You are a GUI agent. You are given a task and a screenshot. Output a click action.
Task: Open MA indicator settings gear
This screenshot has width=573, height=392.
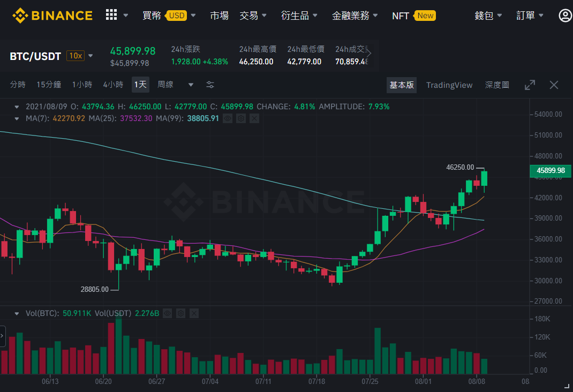pyautogui.click(x=241, y=118)
